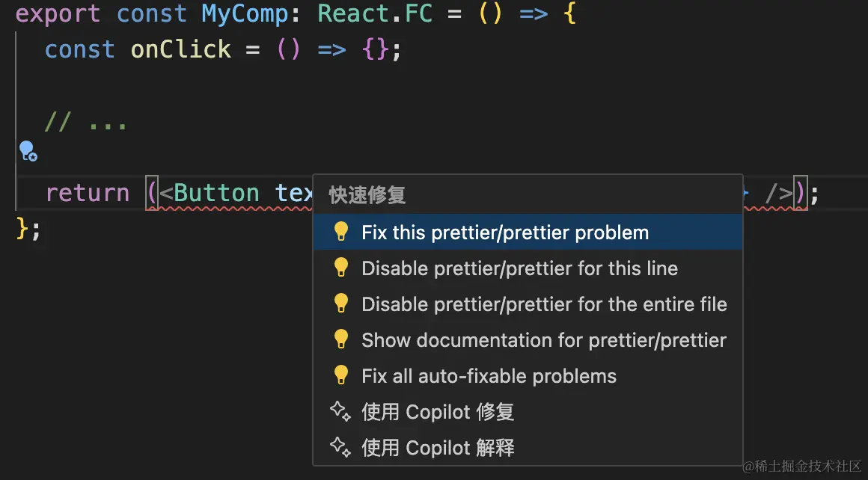Select Fix this prettier/prettier problem
The height and width of the screenshot is (480, 868).
504,232
